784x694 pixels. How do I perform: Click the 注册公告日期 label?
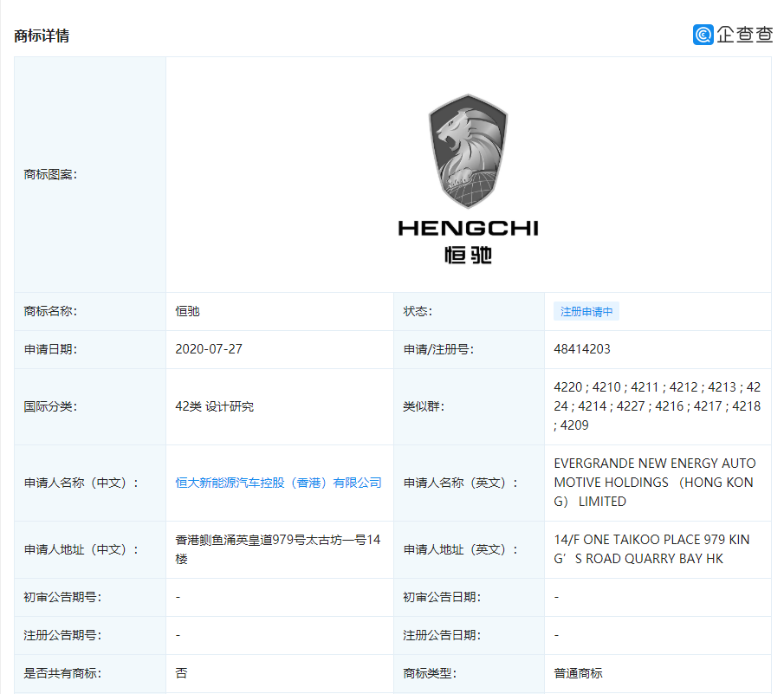(x=442, y=635)
